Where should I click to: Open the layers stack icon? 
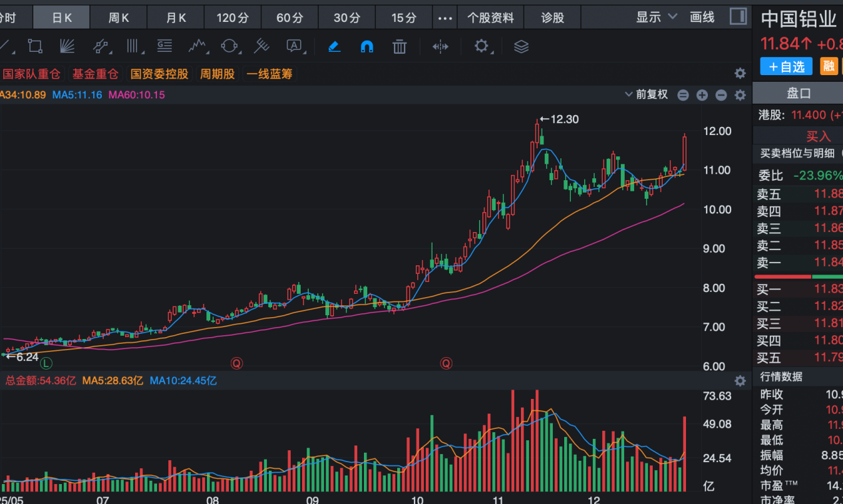tap(521, 47)
